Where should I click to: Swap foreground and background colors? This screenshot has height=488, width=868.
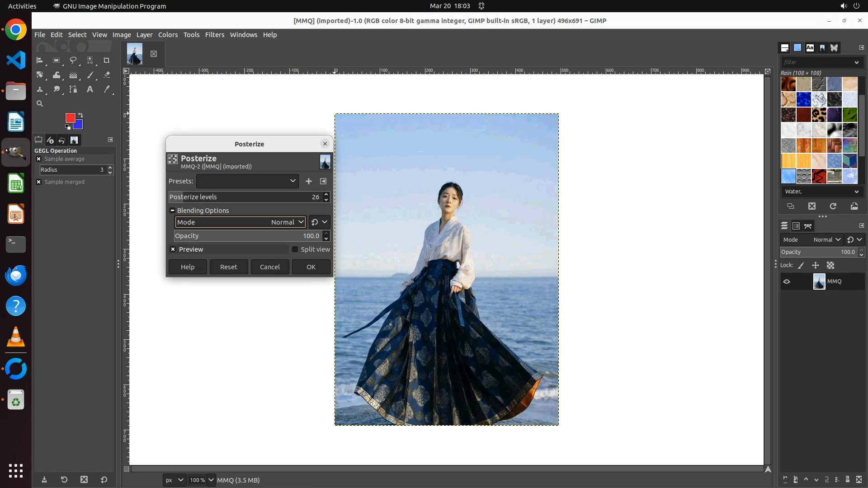click(x=80, y=115)
